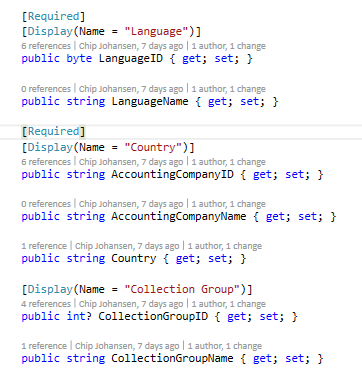Screen dimensions: 362x381
Task: Click author link 'Chip Johansen, 7 days ago' above AccountingCompanyID
Action: (x=131, y=162)
